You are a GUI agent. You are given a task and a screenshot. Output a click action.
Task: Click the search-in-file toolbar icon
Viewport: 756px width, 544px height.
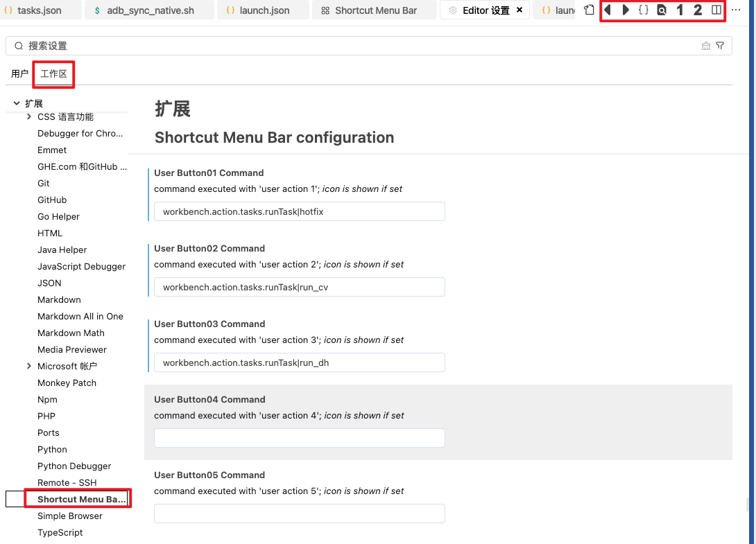pos(662,10)
